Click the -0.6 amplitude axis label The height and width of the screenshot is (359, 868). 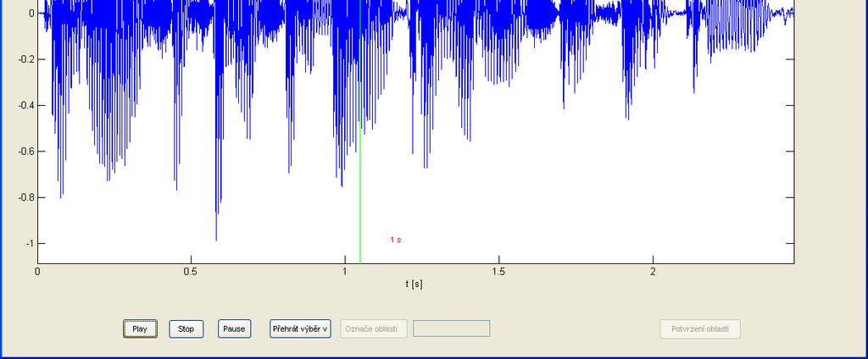coord(26,151)
